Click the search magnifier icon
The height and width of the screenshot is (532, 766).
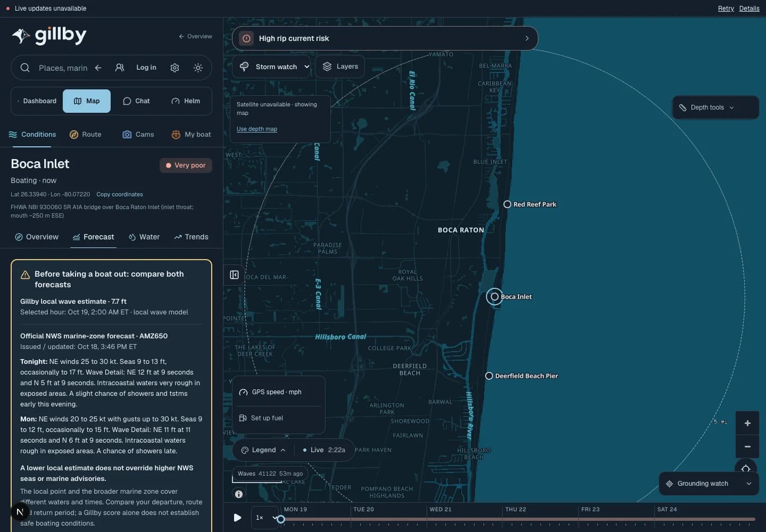click(25, 68)
